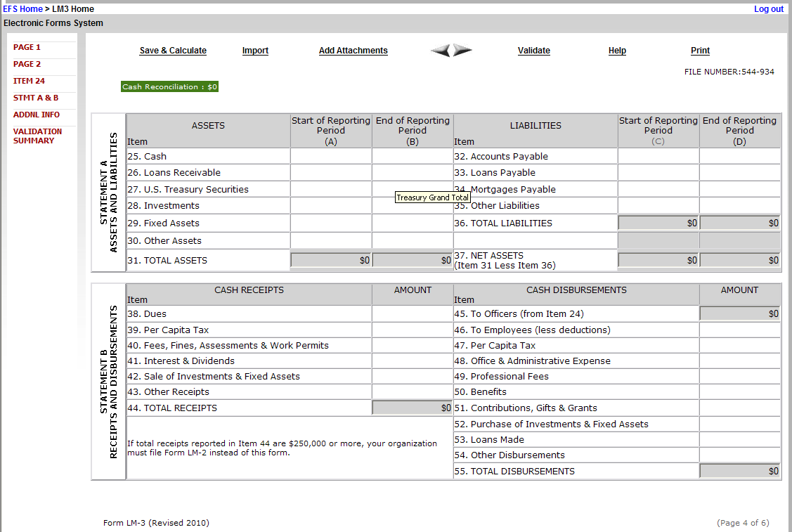Image resolution: width=792 pixels, height=532 pixels.
Task: Run Validate on the form
Action: [533, 51]
